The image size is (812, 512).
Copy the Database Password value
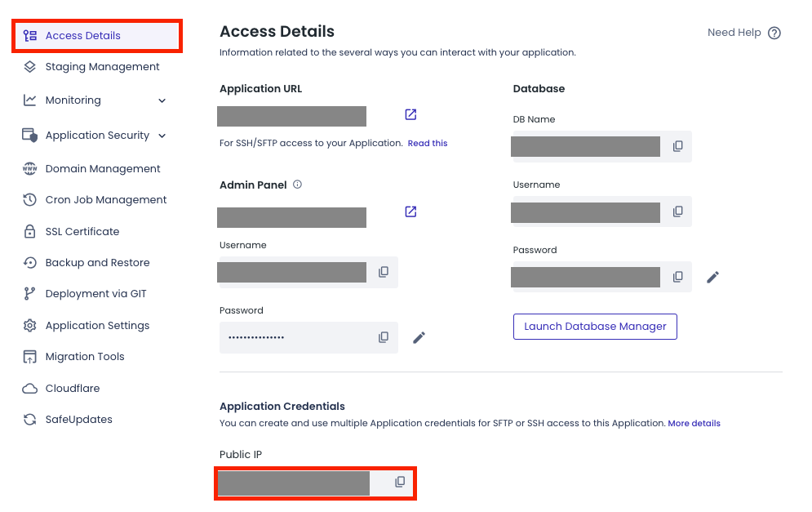point(677,277)
